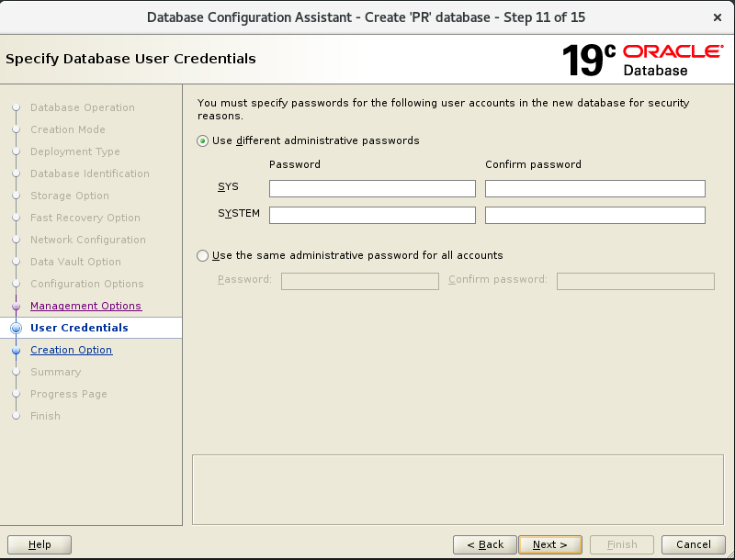Close the Database Configuration Assistant window
This screenshot has height=560, width=735.
718,17
